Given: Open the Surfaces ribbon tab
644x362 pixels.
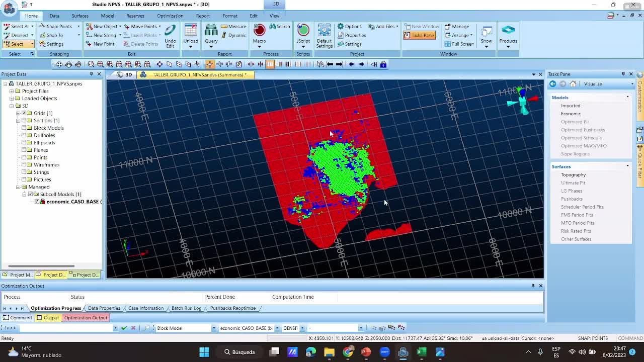Looking at the screenshot, I should [79, 16].
